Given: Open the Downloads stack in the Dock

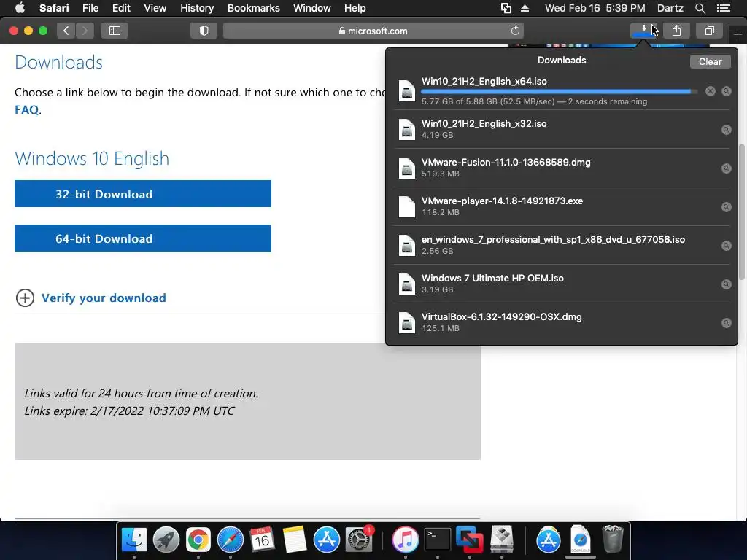Looking at the screenshot, I should (580, 540).
